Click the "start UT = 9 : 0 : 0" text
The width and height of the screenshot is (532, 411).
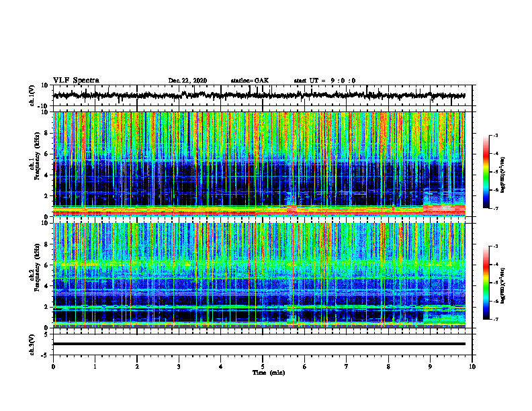(324, 81)
